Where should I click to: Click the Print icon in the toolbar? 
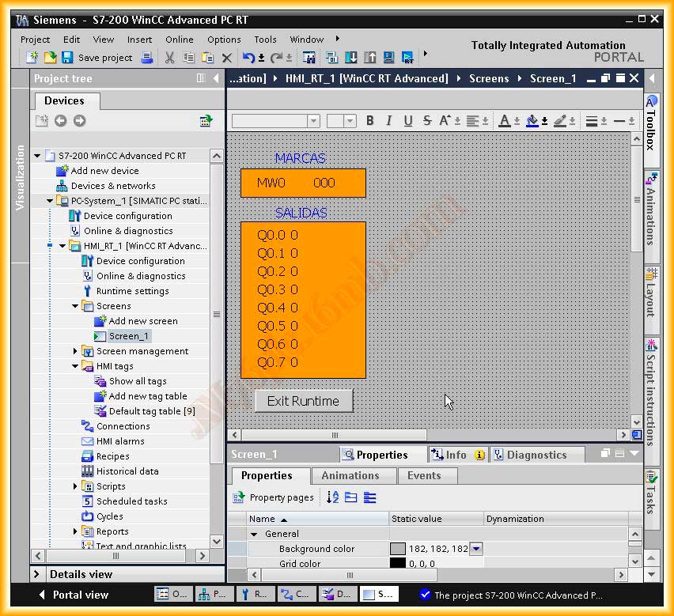[146, 58]
